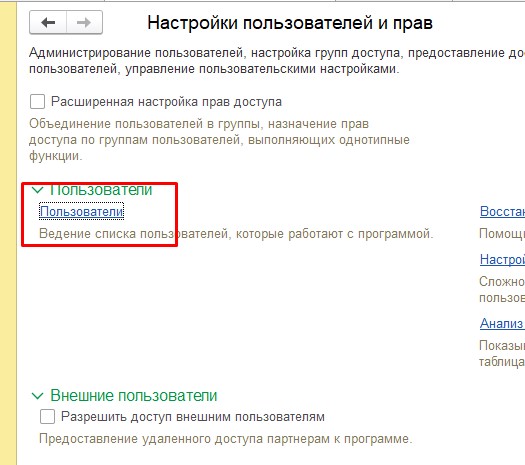Screen dimensions: 525x465
Task: Click the paragraph starting Администрирование пользователей
Action: point(277,61)
